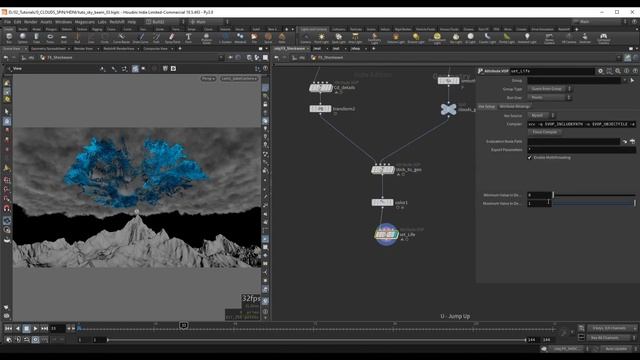Select the Helix shelf tool
This screenshot has height=360, width=640.
tap(282, 38)
